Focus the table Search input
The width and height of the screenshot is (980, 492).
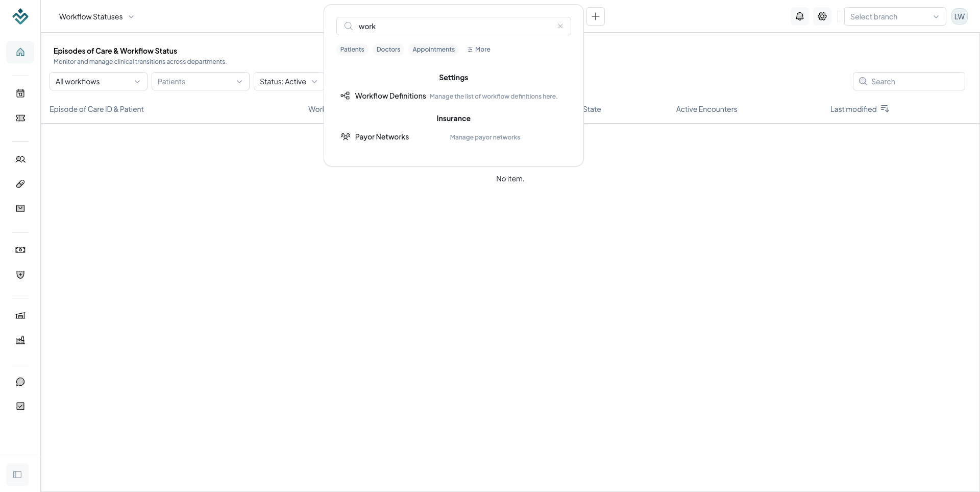pyautogui.click(x=909, y=81)
